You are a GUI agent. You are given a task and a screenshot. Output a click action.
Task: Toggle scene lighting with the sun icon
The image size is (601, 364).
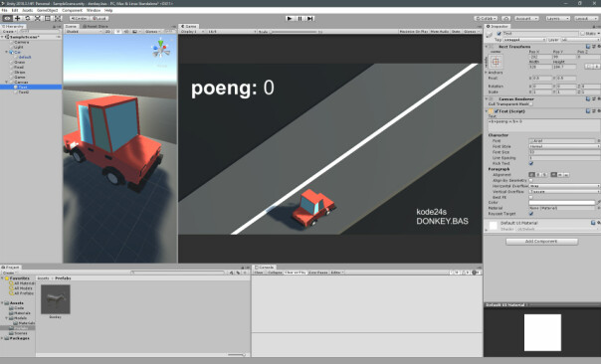[118, 32]
